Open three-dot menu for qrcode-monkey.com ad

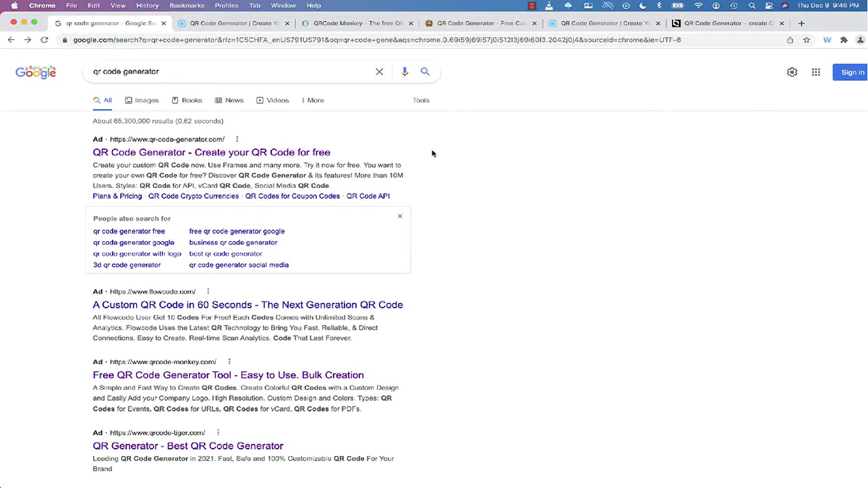click(229, 361)
